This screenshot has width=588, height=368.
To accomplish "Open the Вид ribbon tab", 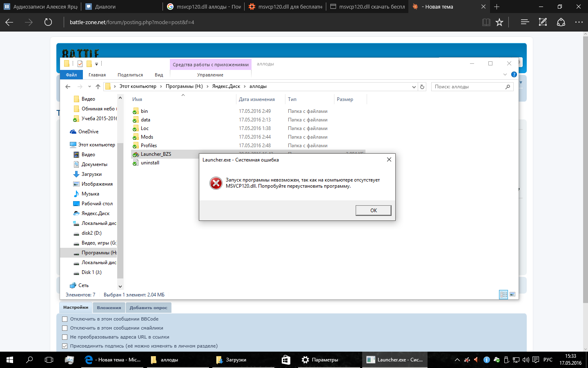I will coord(159,75).
